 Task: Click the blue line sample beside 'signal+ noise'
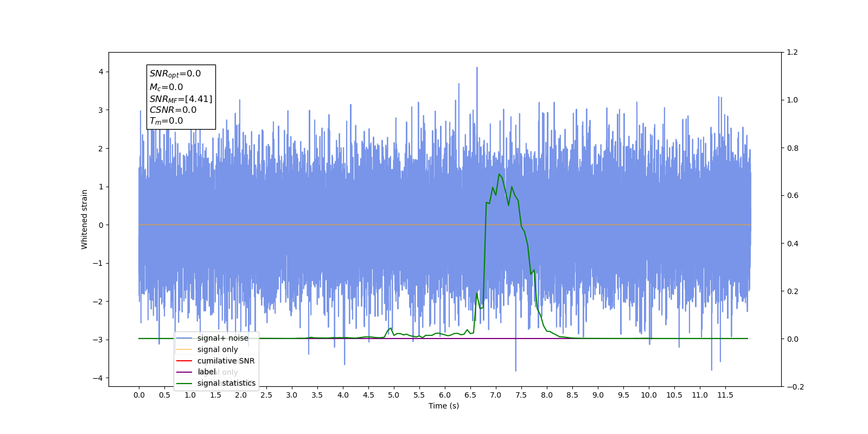pos(184,338)
